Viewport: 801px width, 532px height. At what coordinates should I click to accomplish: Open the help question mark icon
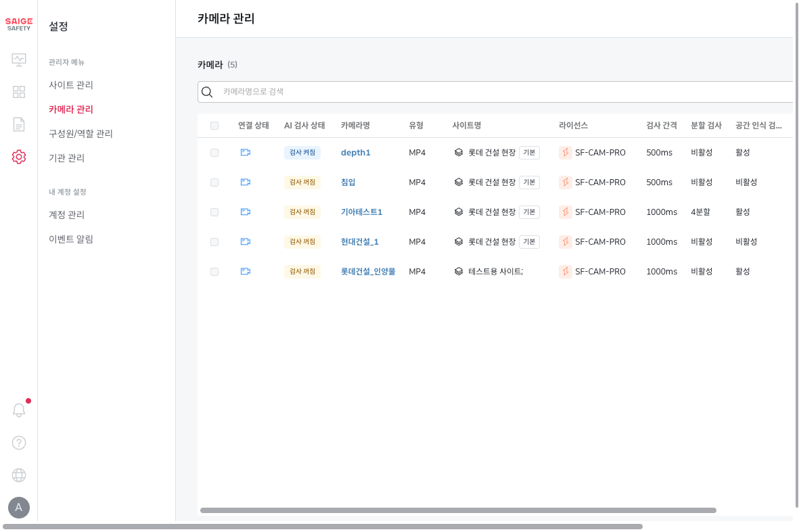click(19, 443)
